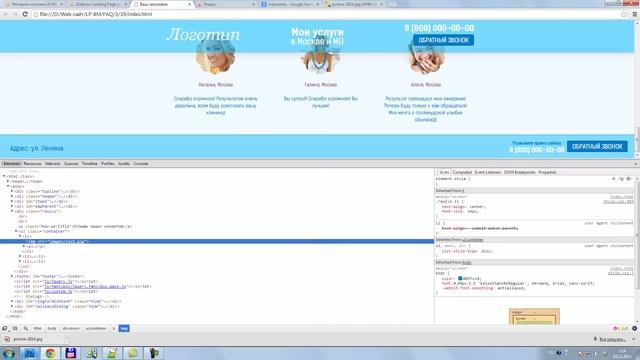Open the Console panel tab
Screen dimensions: 640x360
pyautogui.click(x=141, y=164)
